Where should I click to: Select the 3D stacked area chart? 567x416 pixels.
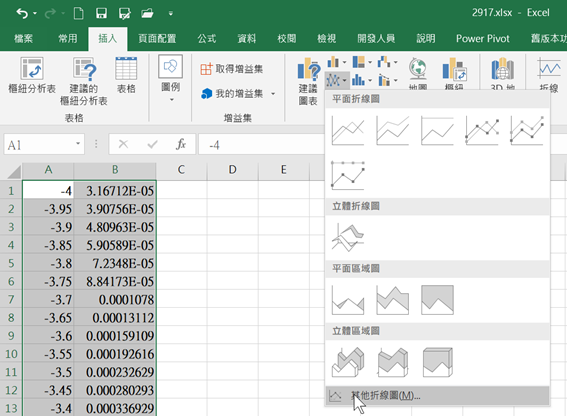[x=393, y=362]
